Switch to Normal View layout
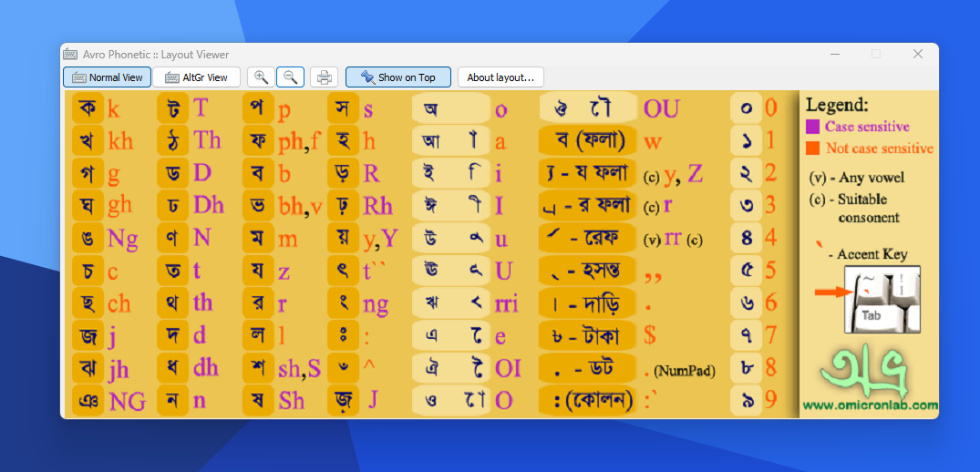Image resolution: width=980 pixels, height=472 pixels. [x=107, y=77]
